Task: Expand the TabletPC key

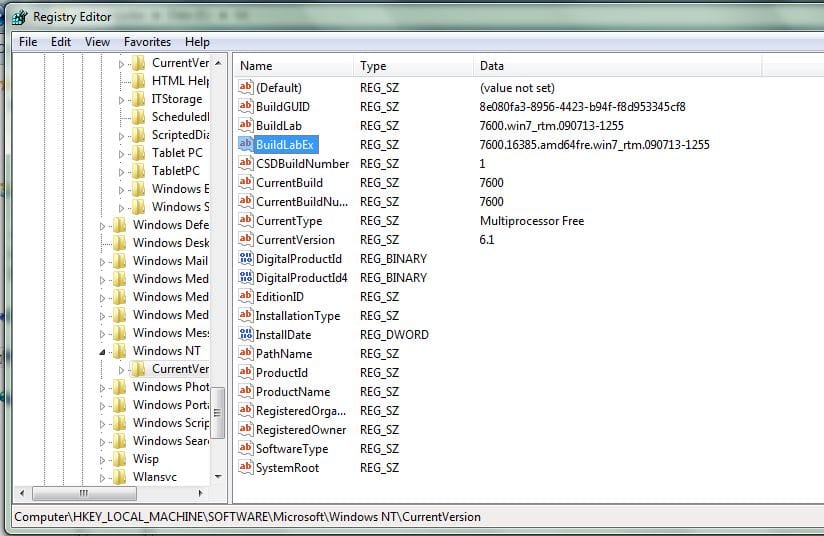Action: pos(121,172)
